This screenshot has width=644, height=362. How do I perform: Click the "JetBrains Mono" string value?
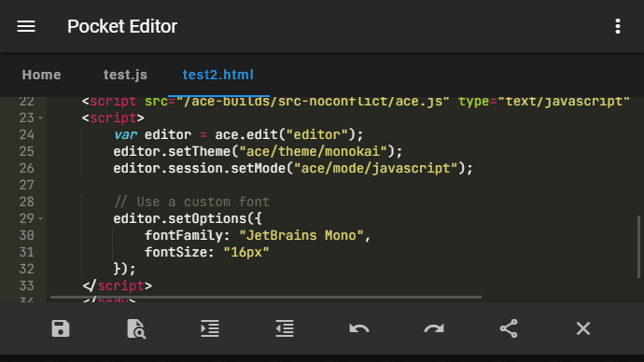click(301, 236)
